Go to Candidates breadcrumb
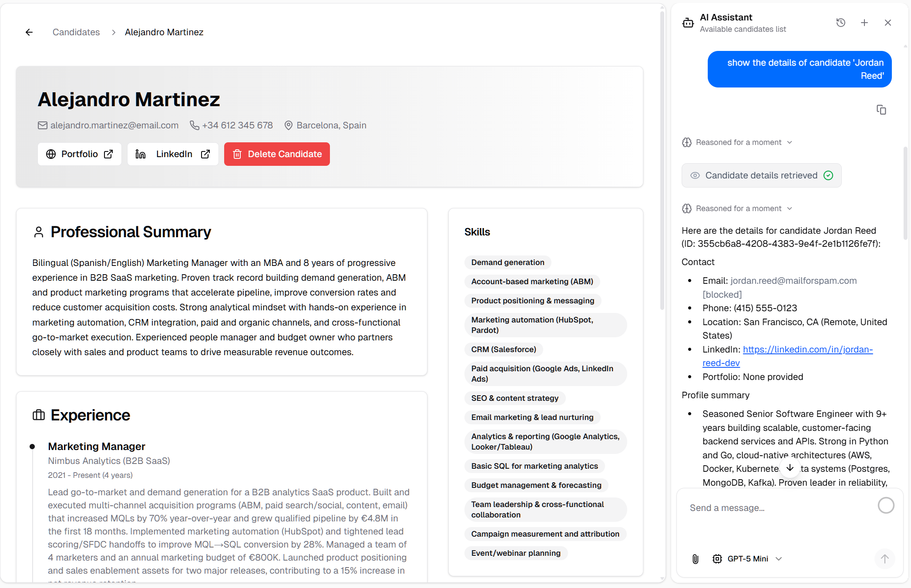 click(76, 32)
